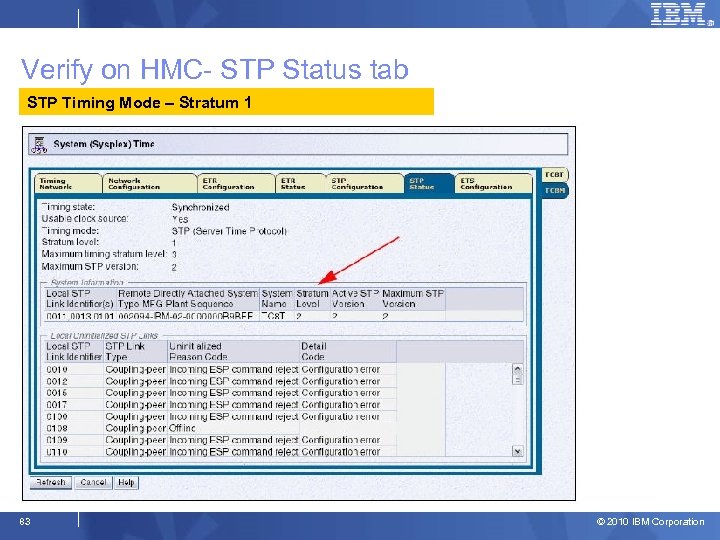Click the Timing mode label
Screen dimensions: 720x540
(x=70, y=231)
